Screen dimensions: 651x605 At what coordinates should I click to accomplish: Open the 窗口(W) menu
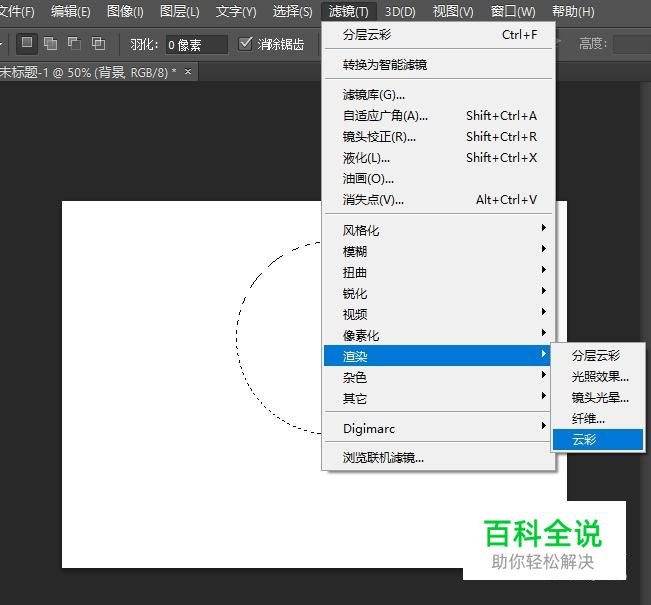(x=513, y=11)
